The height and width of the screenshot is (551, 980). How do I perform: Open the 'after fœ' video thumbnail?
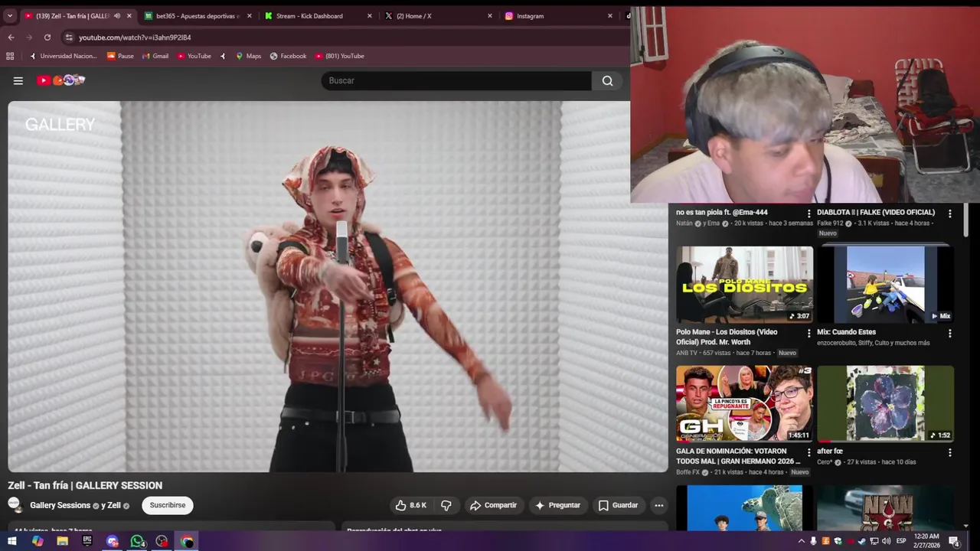pyautogui.click(x=885, y=403)
